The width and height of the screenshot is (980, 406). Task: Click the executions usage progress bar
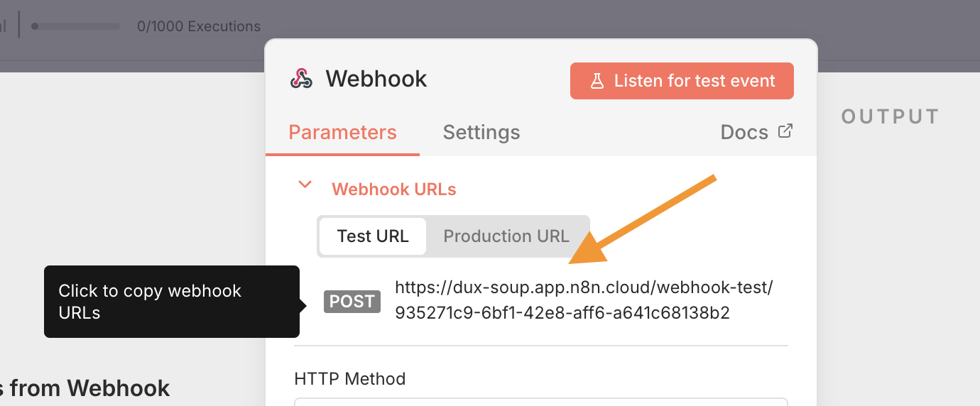pos(76,26)
